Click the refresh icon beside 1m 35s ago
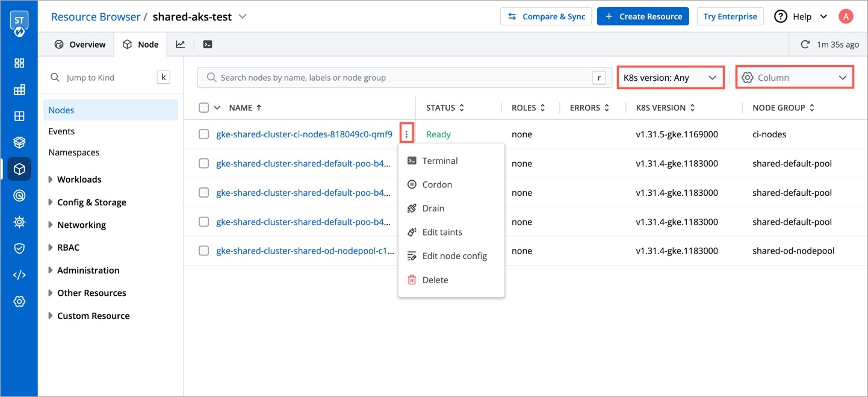This screenshot has width=868, height=397. [805, 44]
